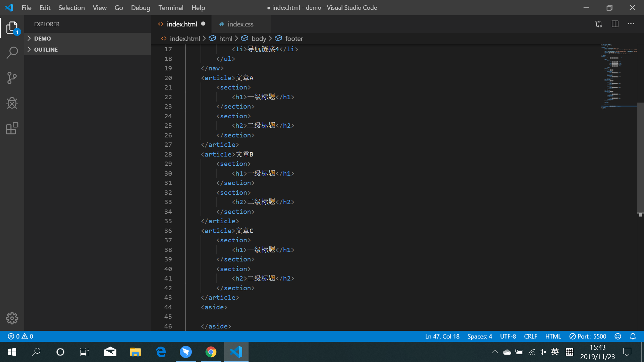Open the html breadcrumb dropdown
The height and width of the screenshot is (362, 644).
click(220, 39)
